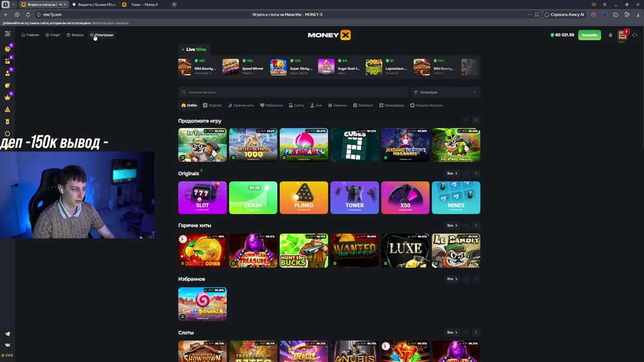
Task: Reload the page in browser
Action: click(x=28, y=15)
